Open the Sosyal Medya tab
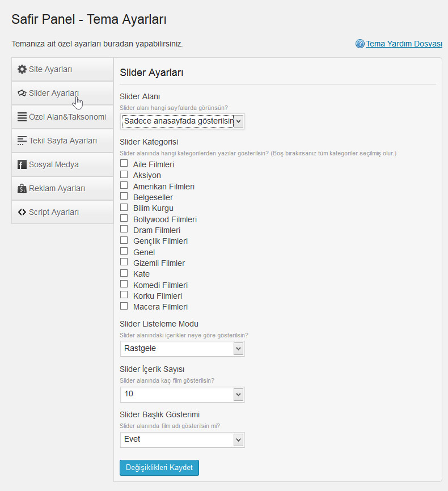This screenshot has height=491, width=448. tap(62, 164)
